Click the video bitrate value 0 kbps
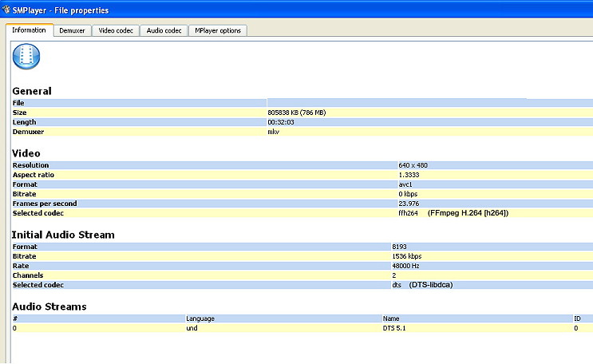The image size is (593, 364). (x=408, y=194)
